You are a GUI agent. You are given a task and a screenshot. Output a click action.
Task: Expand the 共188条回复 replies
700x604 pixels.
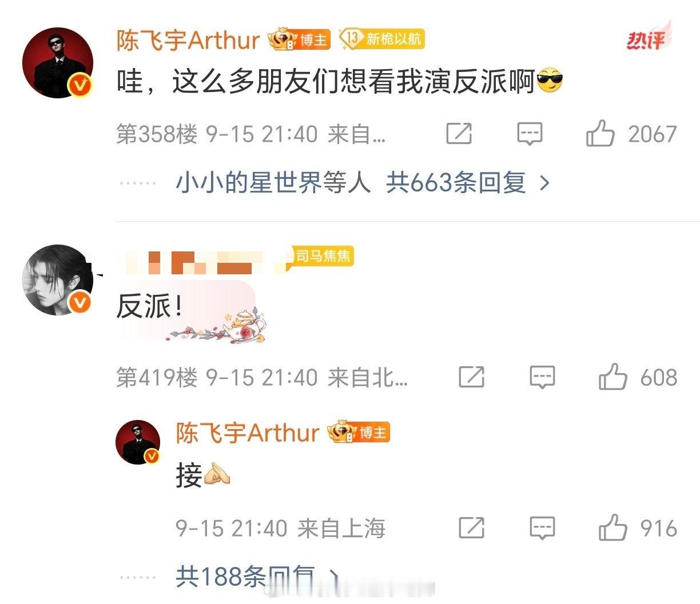pyautogui.click(x=257, y=576)
